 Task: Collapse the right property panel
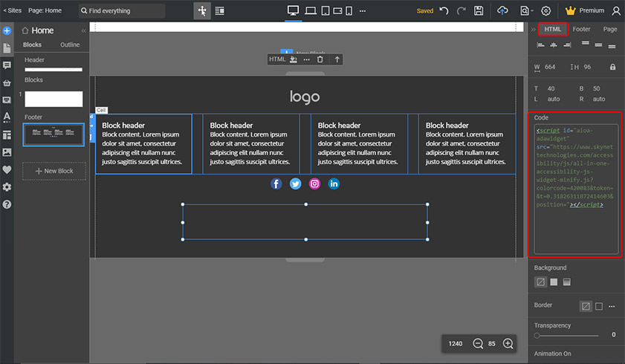point(533,30)
